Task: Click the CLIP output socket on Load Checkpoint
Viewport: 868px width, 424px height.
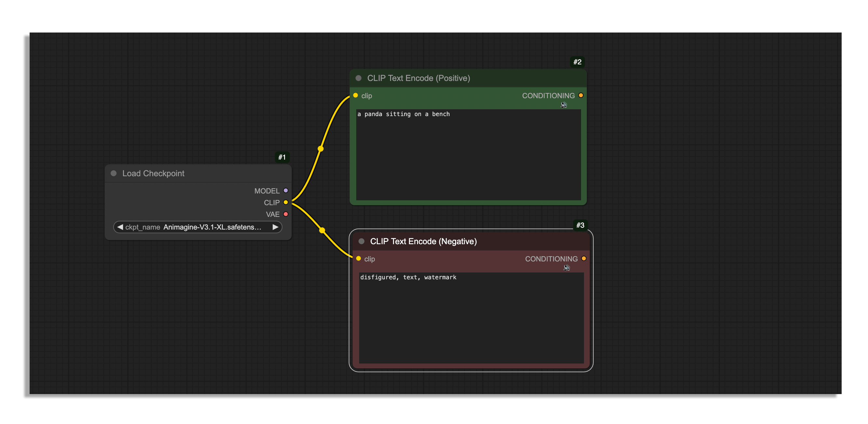Action: pyautogui.click(x=286, y=202)
